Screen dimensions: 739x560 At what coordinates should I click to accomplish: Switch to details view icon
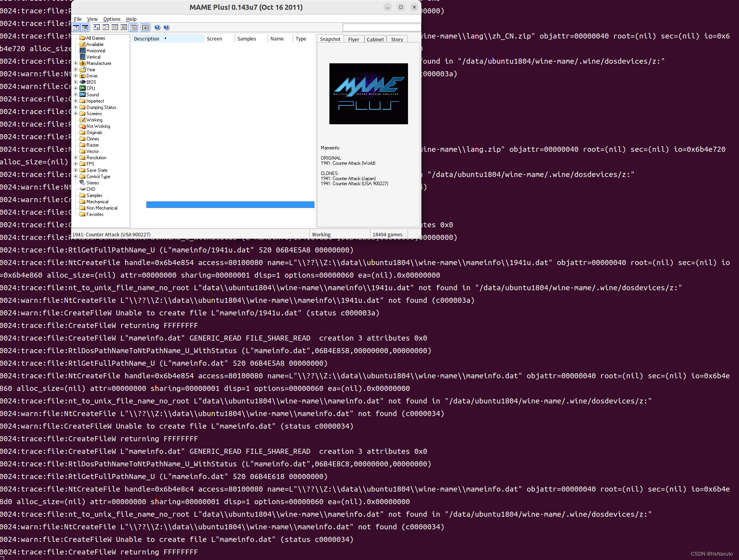124,28
